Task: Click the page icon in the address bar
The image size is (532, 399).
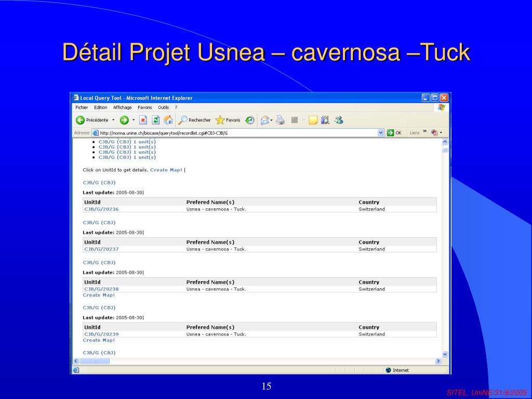Action: 96,133
